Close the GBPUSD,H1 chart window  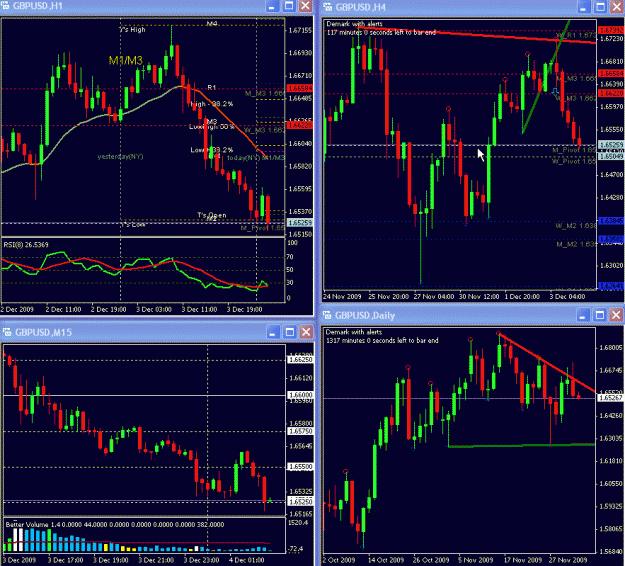click(306, 6)
